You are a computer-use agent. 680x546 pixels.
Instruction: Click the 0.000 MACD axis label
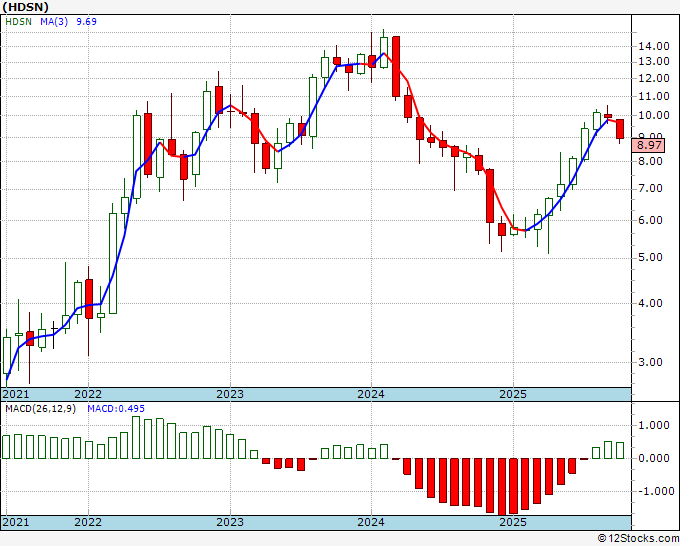click(x=654, y=458)
